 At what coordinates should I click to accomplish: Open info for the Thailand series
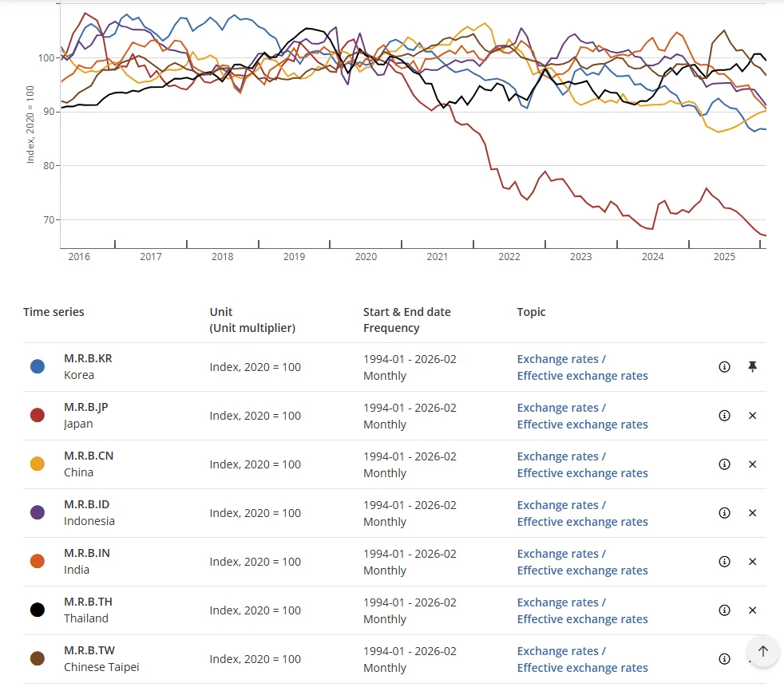[x=724, y=610]
